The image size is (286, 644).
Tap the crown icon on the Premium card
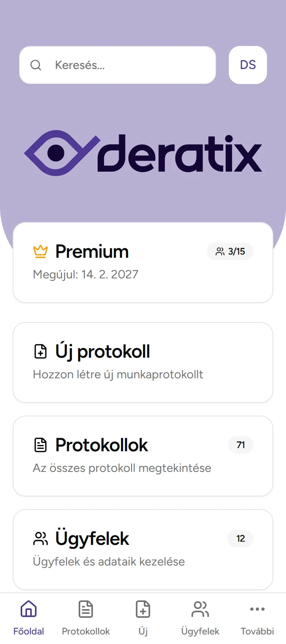[40, 251]
